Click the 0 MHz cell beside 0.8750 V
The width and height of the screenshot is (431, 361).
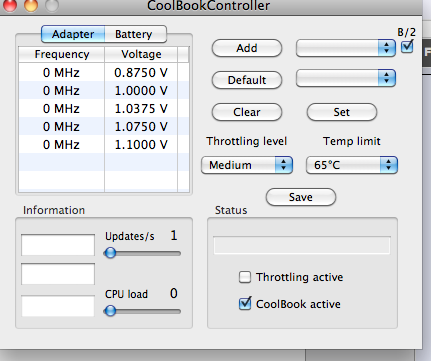tap(62, 73)
